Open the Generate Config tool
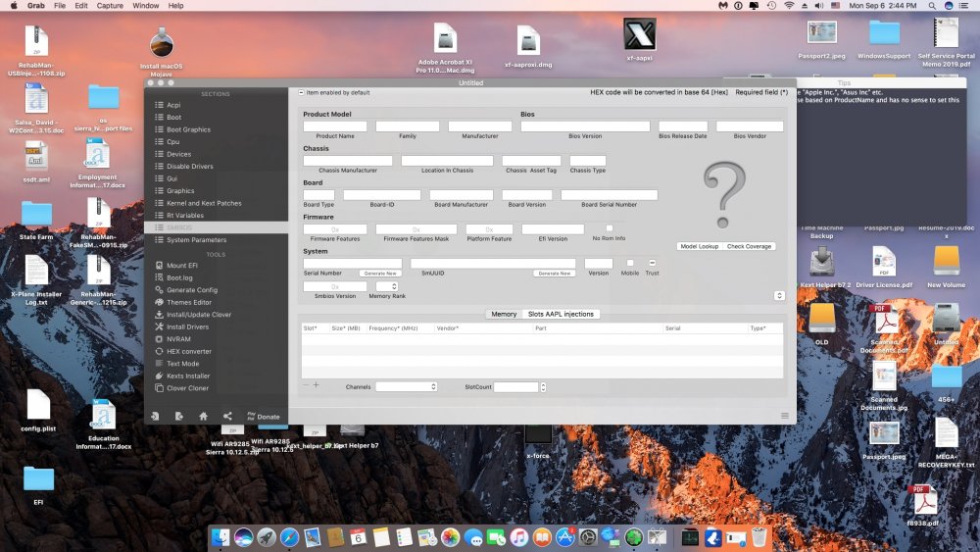This screenshot has height=552, width=980. click(192, 290)
